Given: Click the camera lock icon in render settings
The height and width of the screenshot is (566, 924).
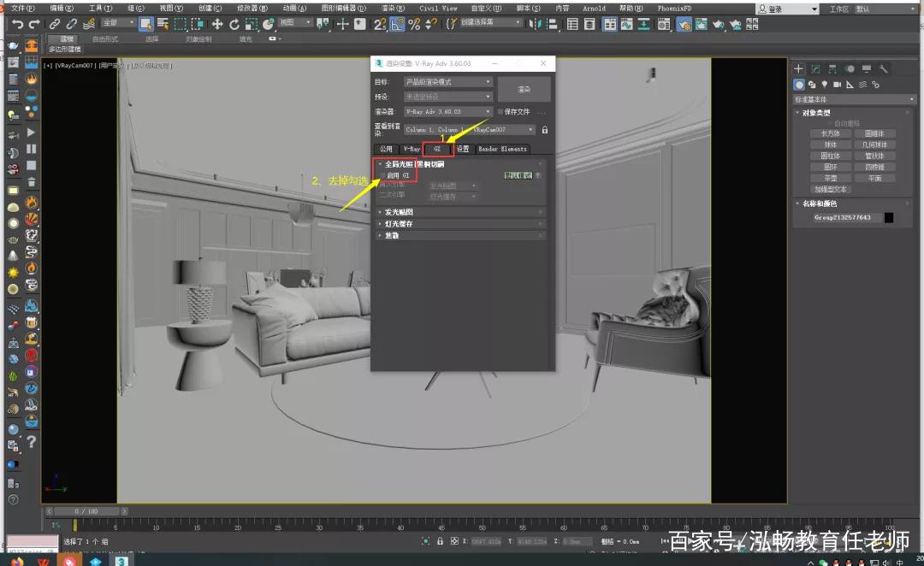Looking at the screenshot, I should (x=545, y=129).
